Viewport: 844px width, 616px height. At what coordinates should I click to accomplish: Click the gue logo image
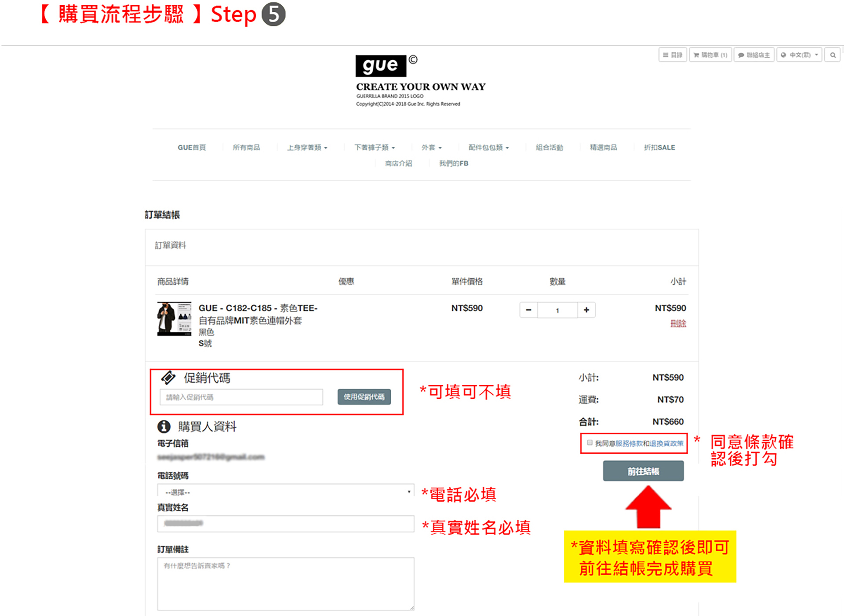point(381,66)
